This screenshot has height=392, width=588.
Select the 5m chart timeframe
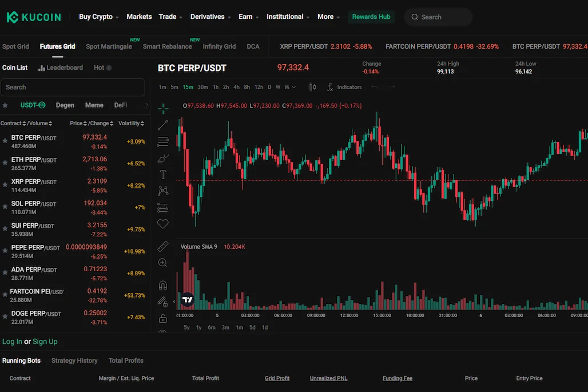pyautogui.click(x=174, y=87)
